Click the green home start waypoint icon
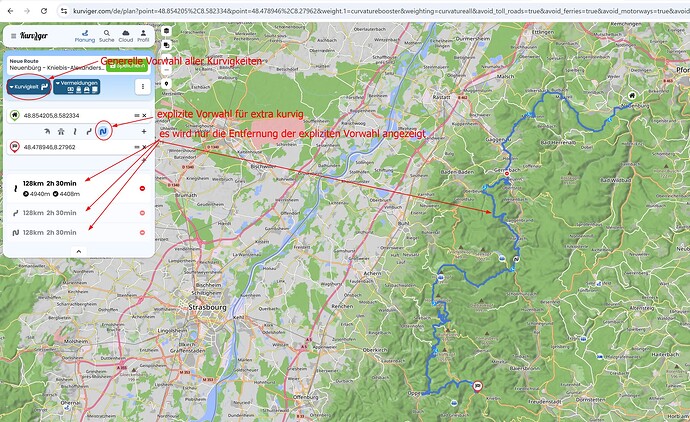The image size is (690, 422). 15,115
